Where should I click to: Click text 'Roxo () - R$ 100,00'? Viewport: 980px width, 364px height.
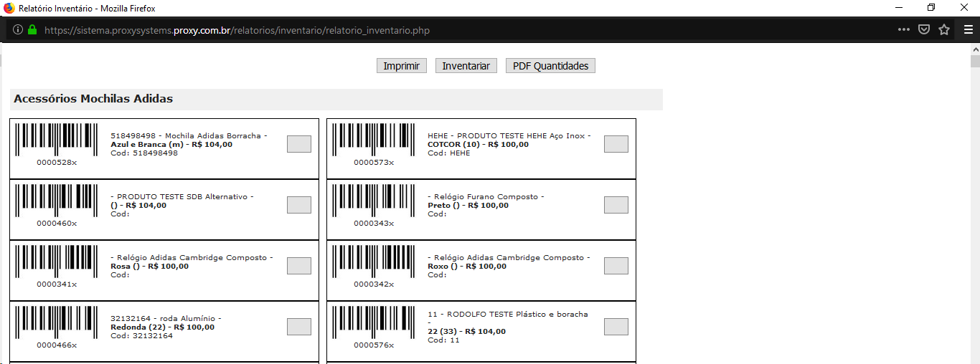coord(467,267)
